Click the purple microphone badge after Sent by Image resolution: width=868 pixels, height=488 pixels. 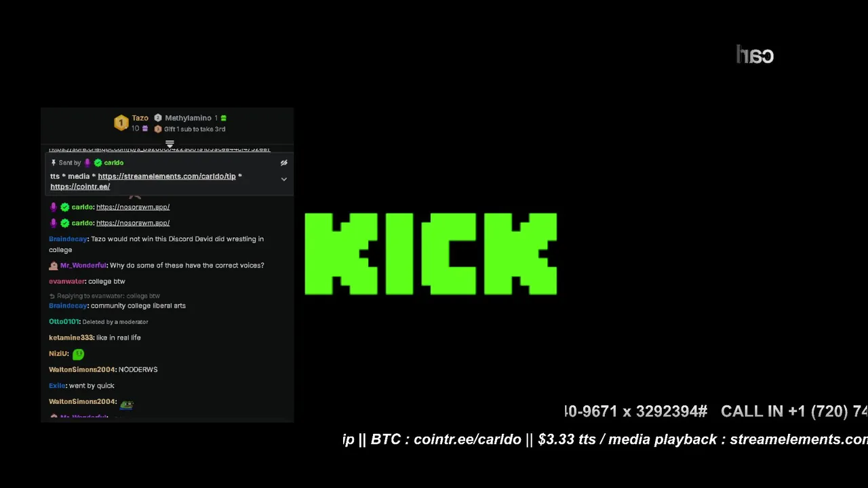(87, 163)
